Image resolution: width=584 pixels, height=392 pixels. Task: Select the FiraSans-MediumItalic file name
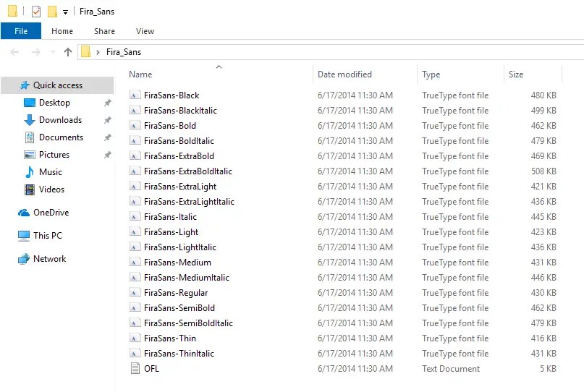(x=187, y=278)
